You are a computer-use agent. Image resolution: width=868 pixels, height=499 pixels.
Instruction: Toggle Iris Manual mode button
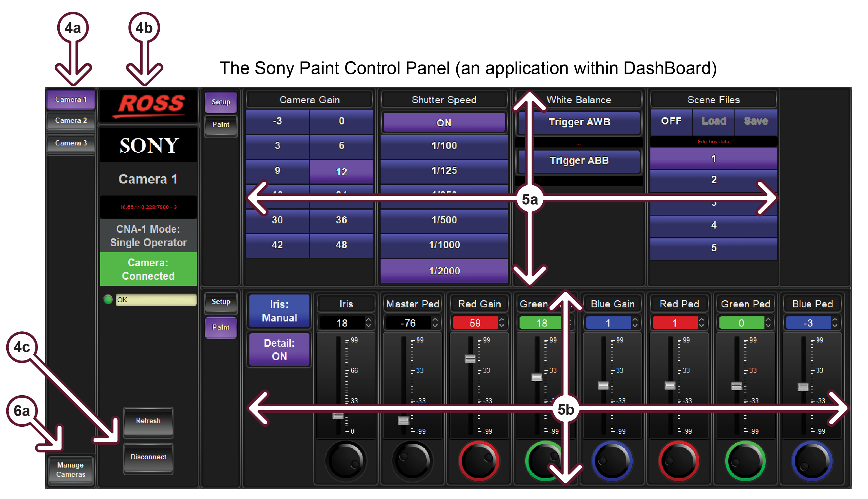[279, 310]
